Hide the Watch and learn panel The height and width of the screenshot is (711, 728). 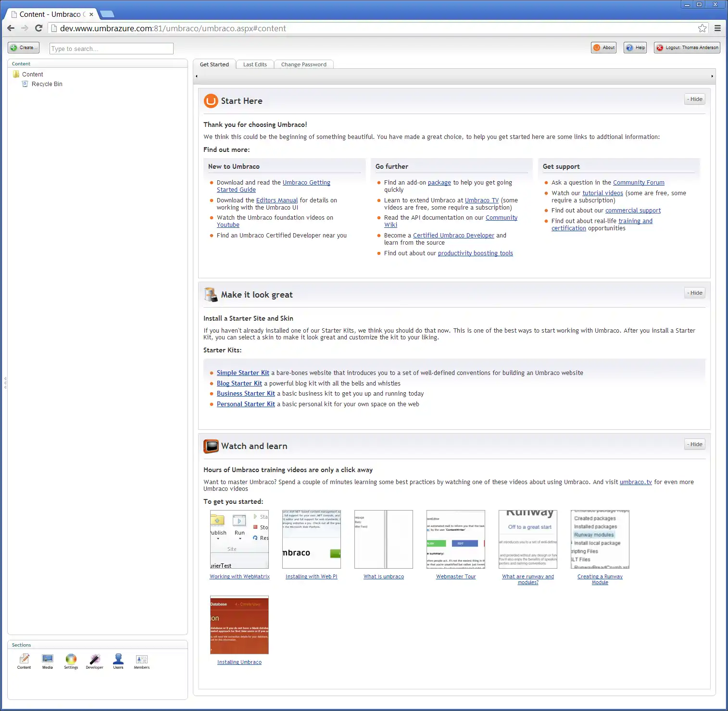(695, 444)
